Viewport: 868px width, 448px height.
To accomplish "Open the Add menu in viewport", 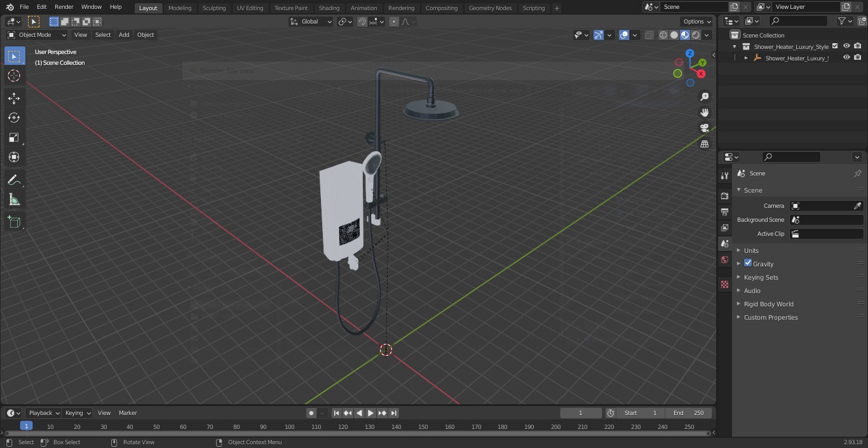I will (x=124, y=35).
